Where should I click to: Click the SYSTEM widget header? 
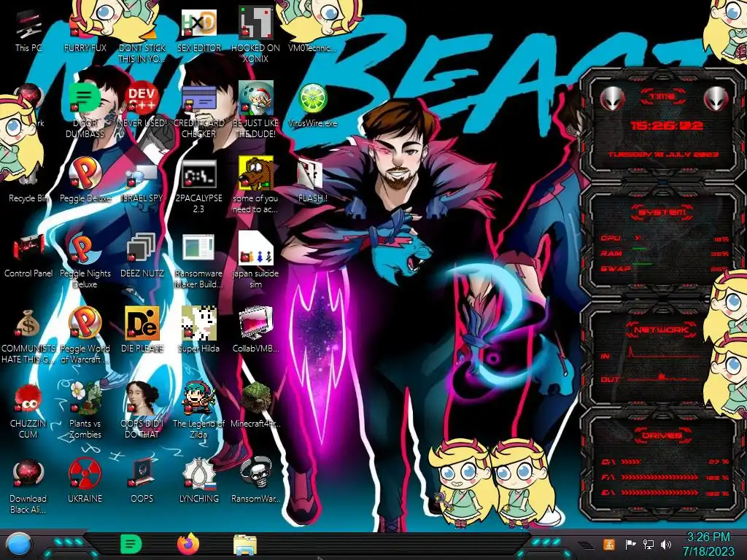(x=662, y=212)
